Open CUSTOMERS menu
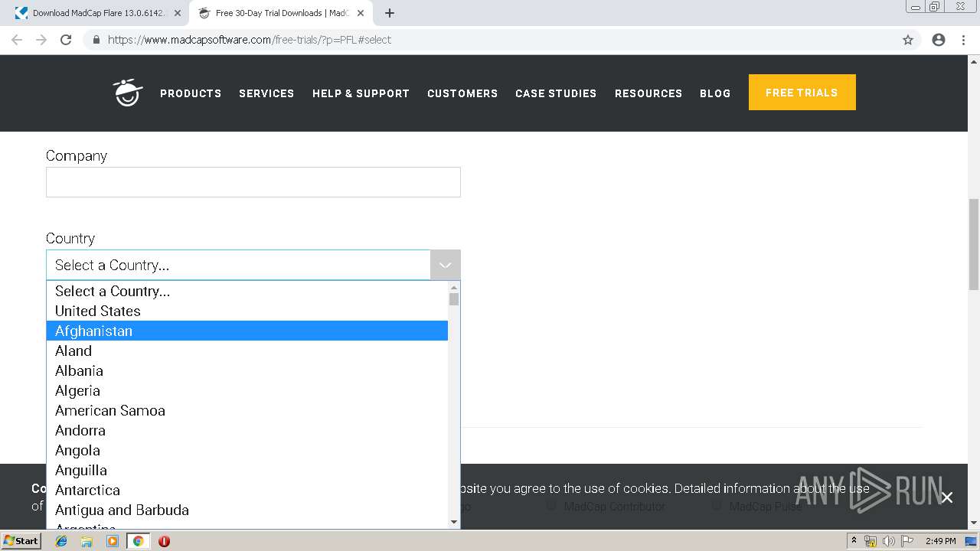 coord(462,93)
